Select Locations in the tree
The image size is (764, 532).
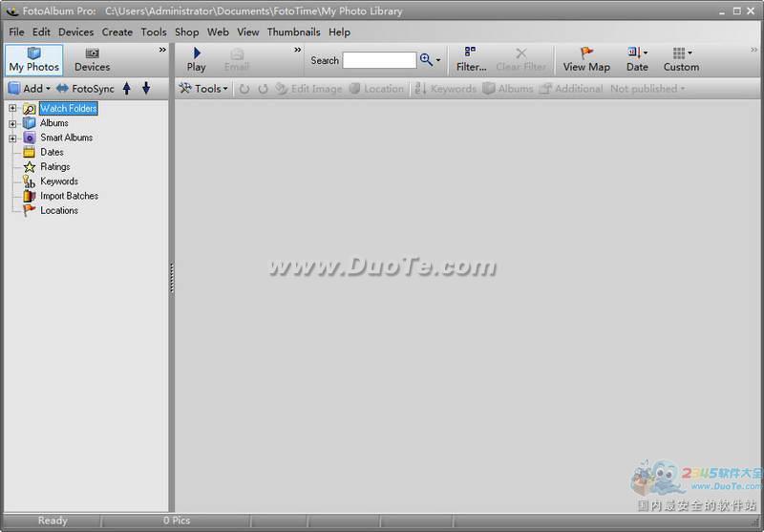(59, 210)
